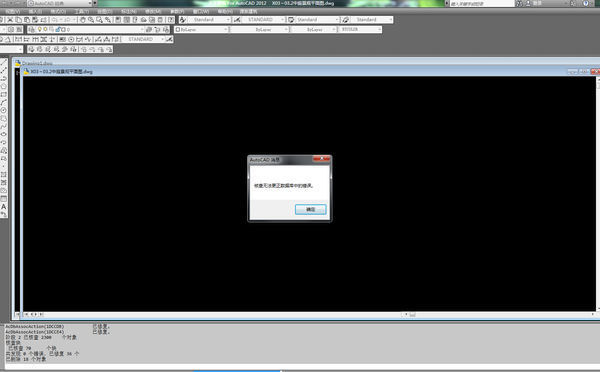600x372 pixels.
Task: Click the keyword search field in the title bar
Action: (482, 3)
